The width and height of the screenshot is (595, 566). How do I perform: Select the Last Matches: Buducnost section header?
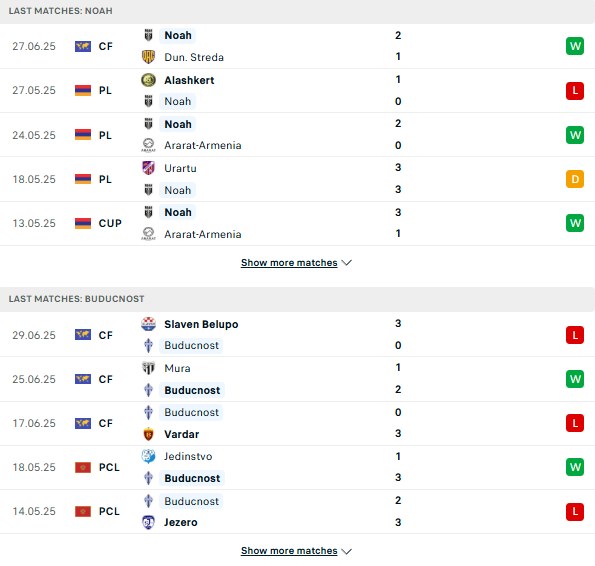coord(298,299)
